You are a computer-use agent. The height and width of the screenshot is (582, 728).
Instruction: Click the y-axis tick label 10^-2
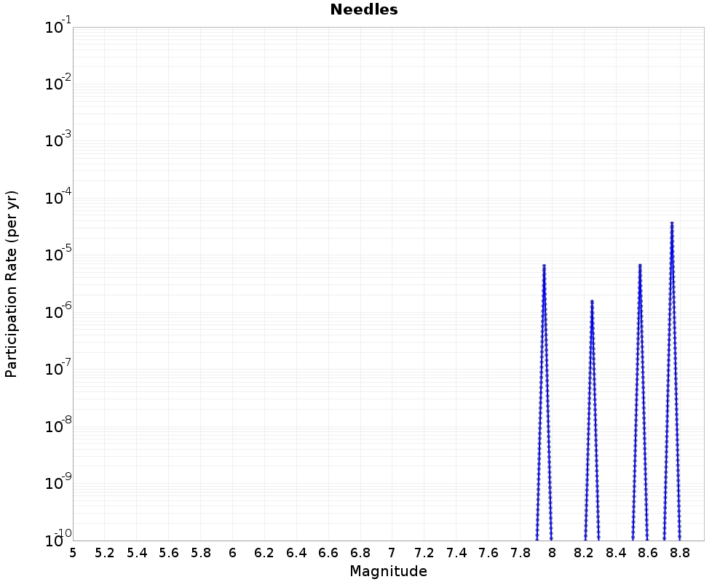58,83
